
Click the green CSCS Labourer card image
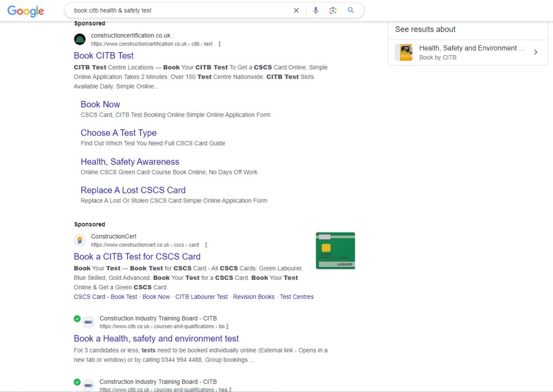[x=335, y=251]
